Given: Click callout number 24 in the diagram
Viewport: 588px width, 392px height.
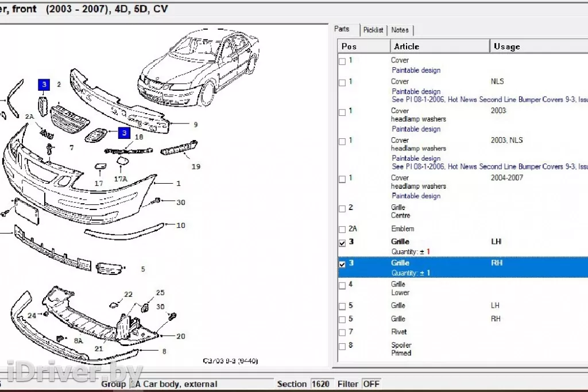Looking at the screenshot, I should tap(32, 316).
